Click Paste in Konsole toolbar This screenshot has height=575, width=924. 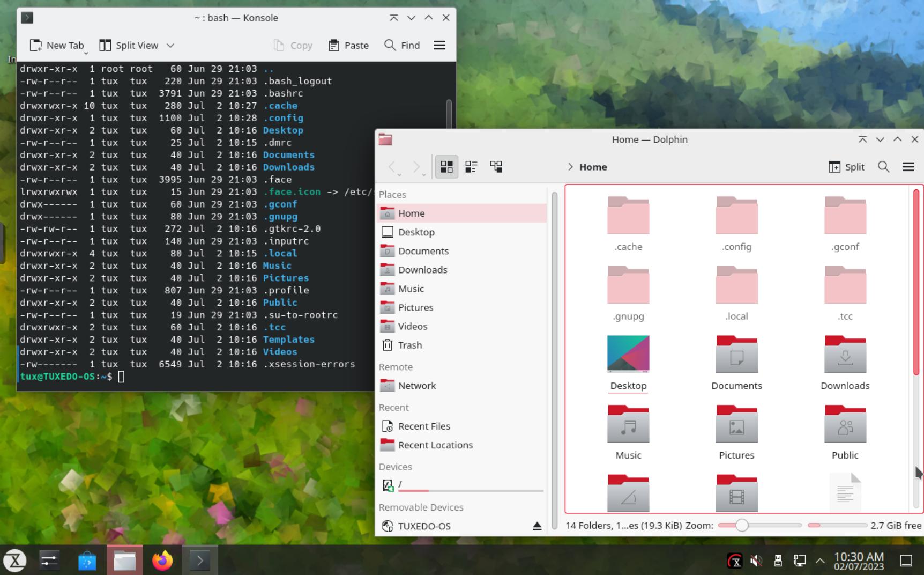point(348,45)
